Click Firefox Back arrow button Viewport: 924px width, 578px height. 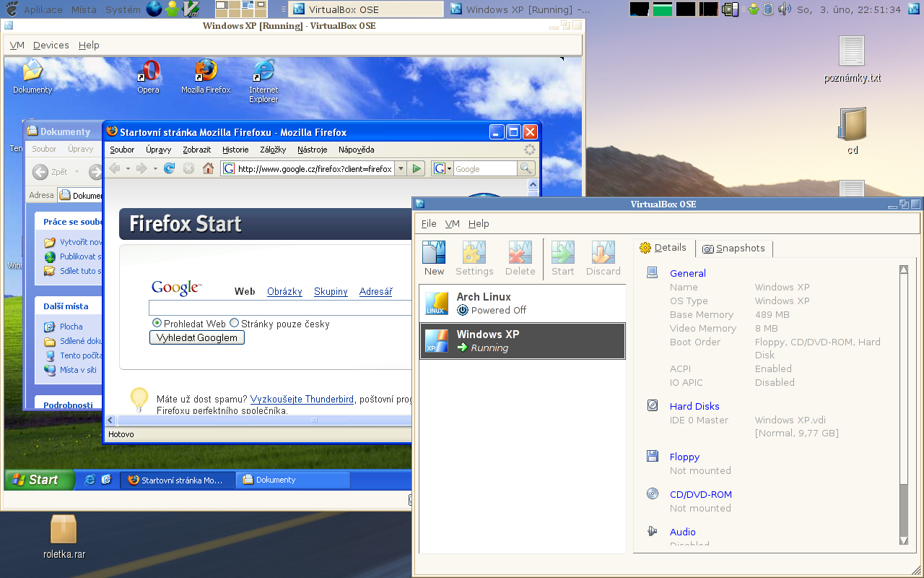tap(115, 168)
